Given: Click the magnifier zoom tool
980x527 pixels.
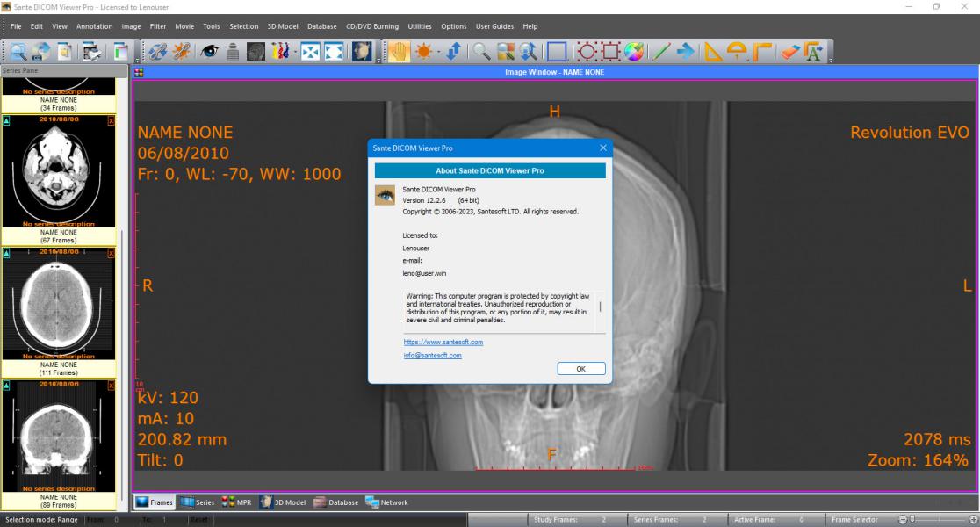Looking at the screenshot, I should (480, 52).
